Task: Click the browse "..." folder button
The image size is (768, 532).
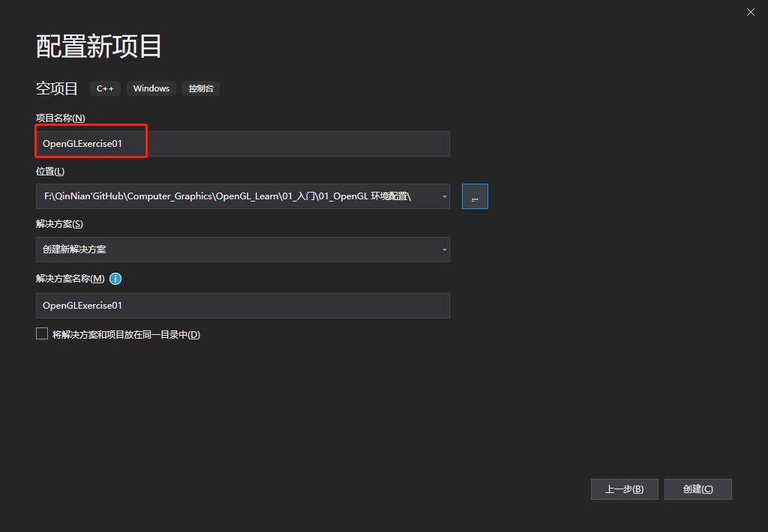Action: point(474,196)
